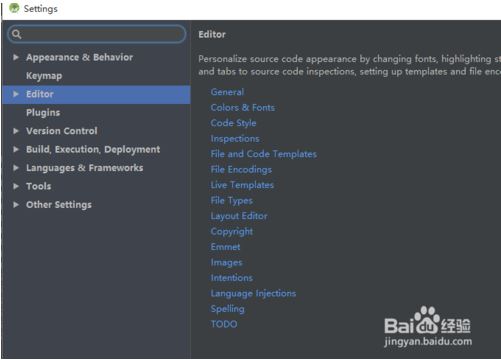This screenshot has width=501, height=360.
Task: Expand Build, Execution, Deployment arrow
Action: tap(16, 149)
